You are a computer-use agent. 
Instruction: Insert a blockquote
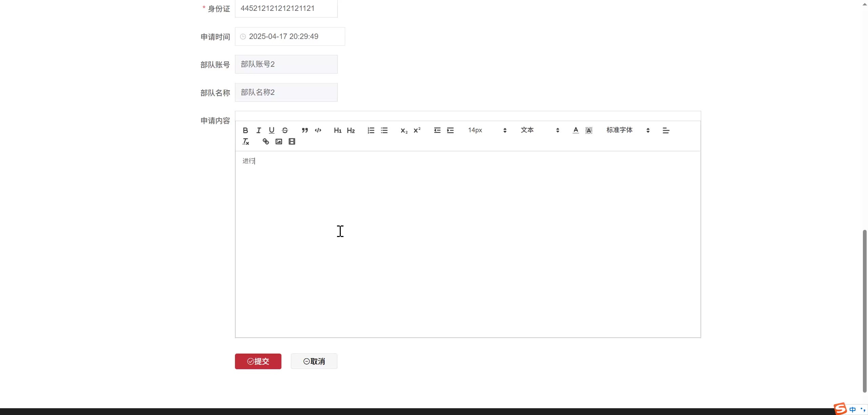click(x=305, y=130)
